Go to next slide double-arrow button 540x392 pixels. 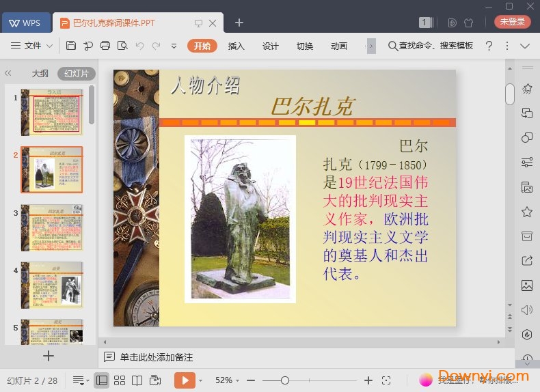click(510, 329)
